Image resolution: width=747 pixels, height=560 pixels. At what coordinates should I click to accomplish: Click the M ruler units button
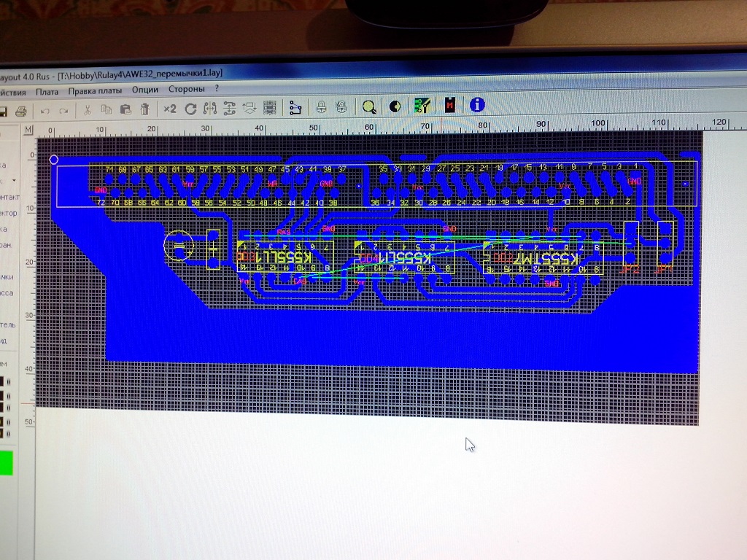coord(28,131)
